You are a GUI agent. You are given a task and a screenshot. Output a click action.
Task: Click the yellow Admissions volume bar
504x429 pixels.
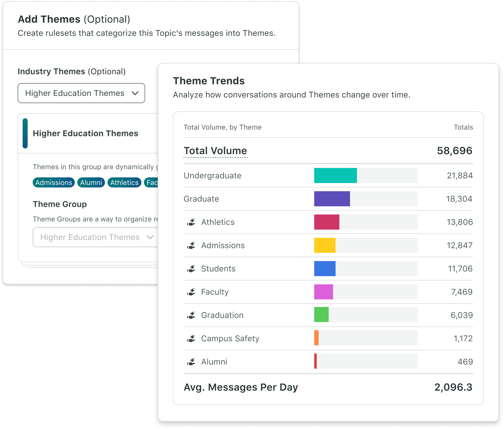(325, 245)
